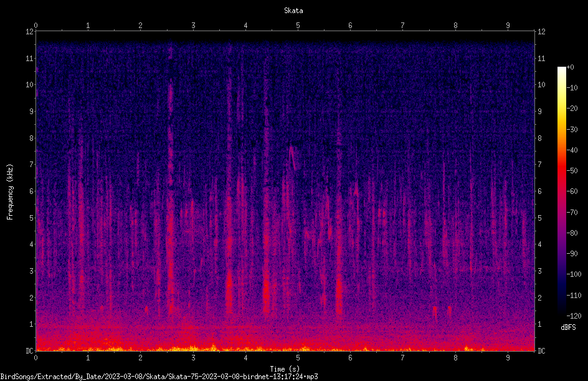Screen dimensions: 588x381
Task: Click the small red blob at 7.6 seconds near 1.4 kHz
Action: tap(435, 311)
